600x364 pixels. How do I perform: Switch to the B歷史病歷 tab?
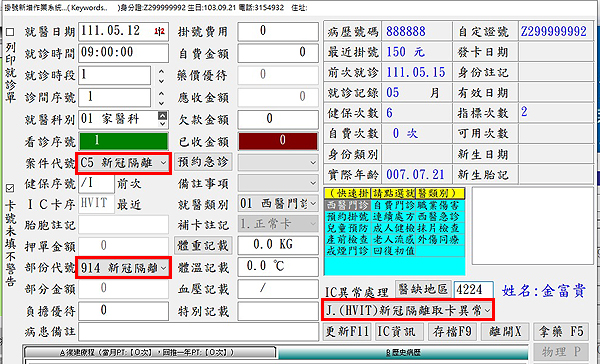(x=403, y=353)
